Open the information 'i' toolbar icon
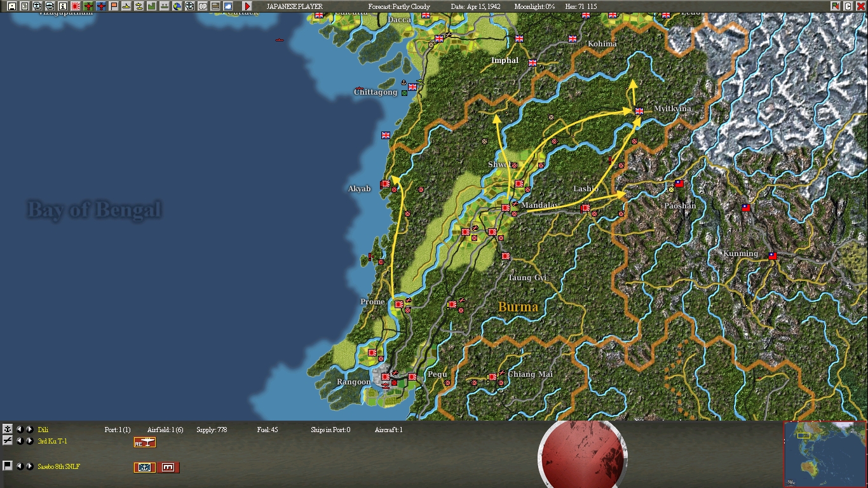Screen dimensions: 868x488 coord(62,6)
